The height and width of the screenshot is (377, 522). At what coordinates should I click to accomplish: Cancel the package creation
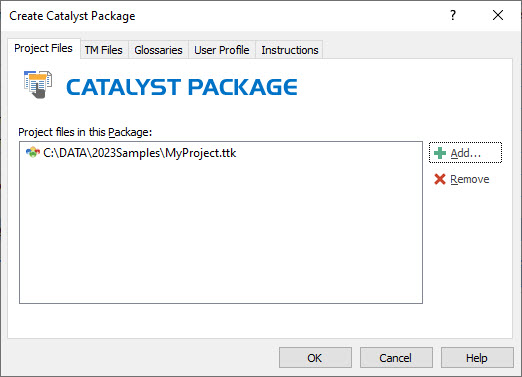coord(396,358)
